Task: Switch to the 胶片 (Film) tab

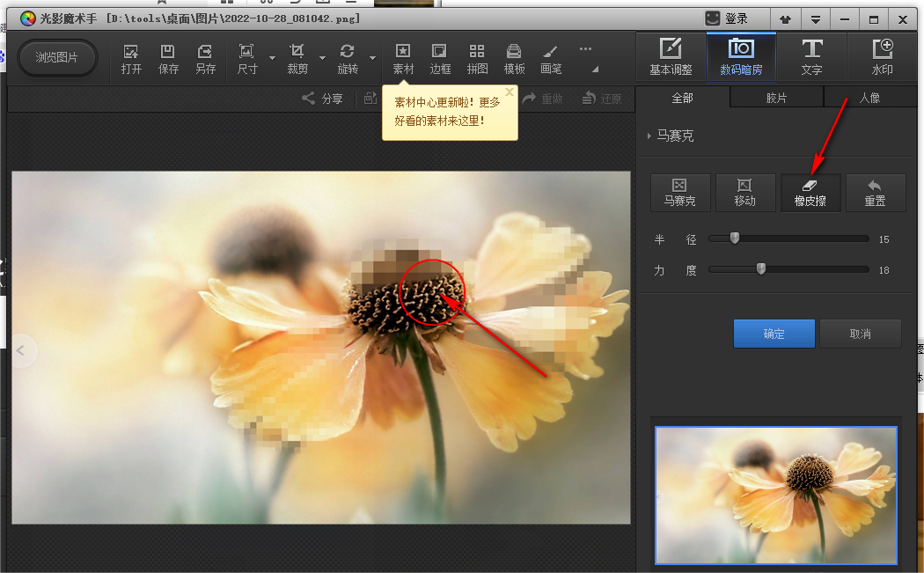Action: pyautogui.click(x=776, y=98)
